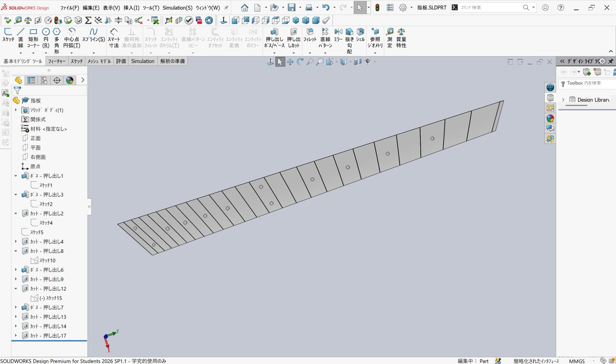
Task: Click the シェル (Shell) tool
Action: [x=360, y=35]
